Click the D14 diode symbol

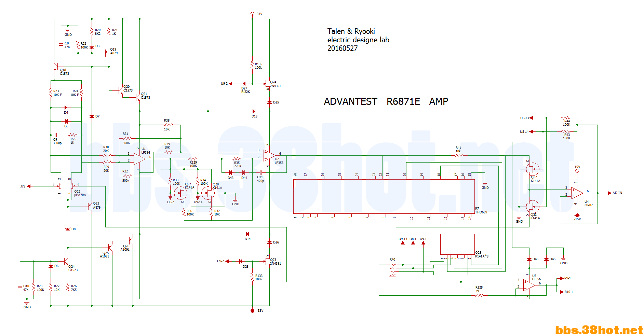tap(247, 234)
